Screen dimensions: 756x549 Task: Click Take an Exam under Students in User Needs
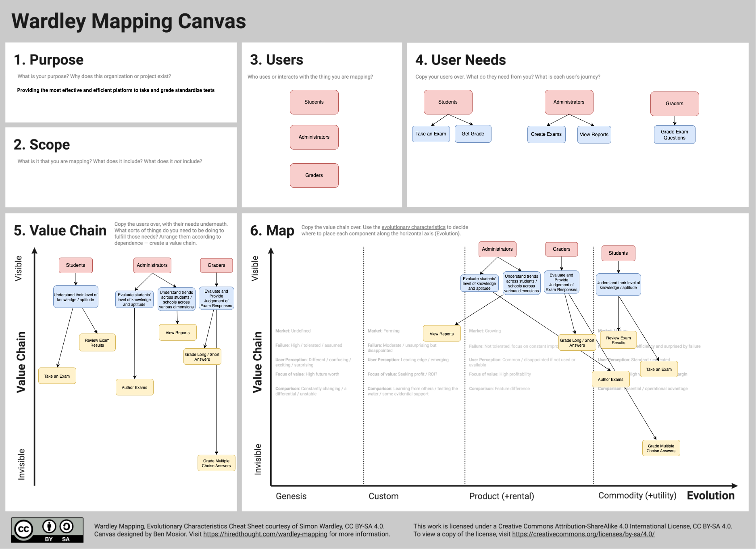431,133
